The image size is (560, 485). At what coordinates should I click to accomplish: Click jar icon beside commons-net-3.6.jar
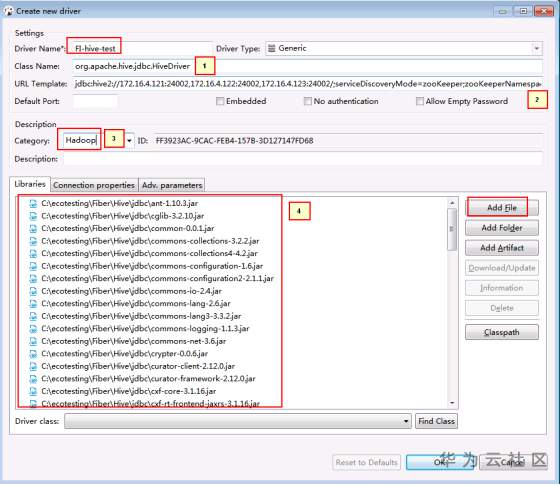(33, 341)
